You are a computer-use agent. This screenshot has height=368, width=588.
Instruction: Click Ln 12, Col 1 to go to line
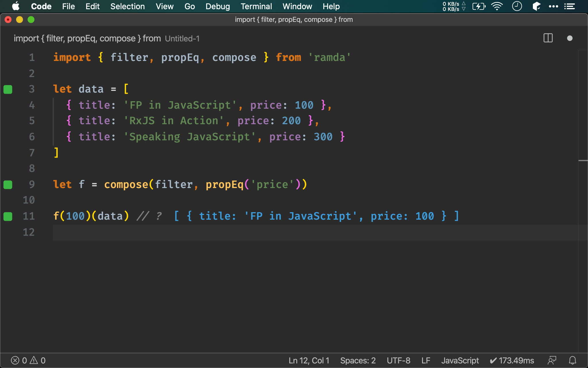309,361
